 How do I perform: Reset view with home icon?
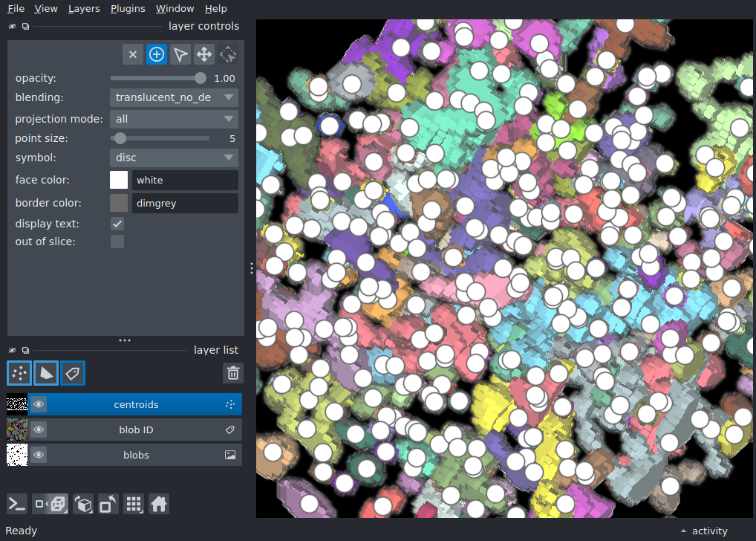point(159,505)
